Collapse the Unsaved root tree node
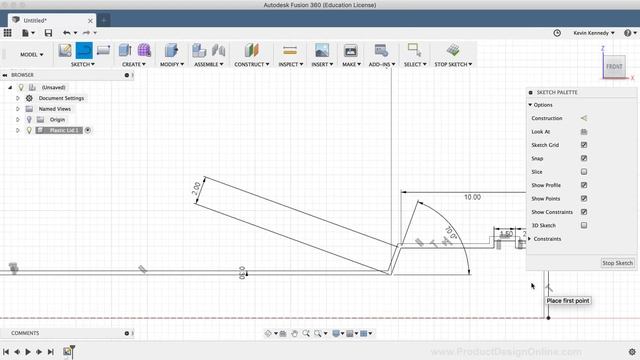Image resolution: width=640 pixels, height=360 pixels. click(x=10, y=87)
